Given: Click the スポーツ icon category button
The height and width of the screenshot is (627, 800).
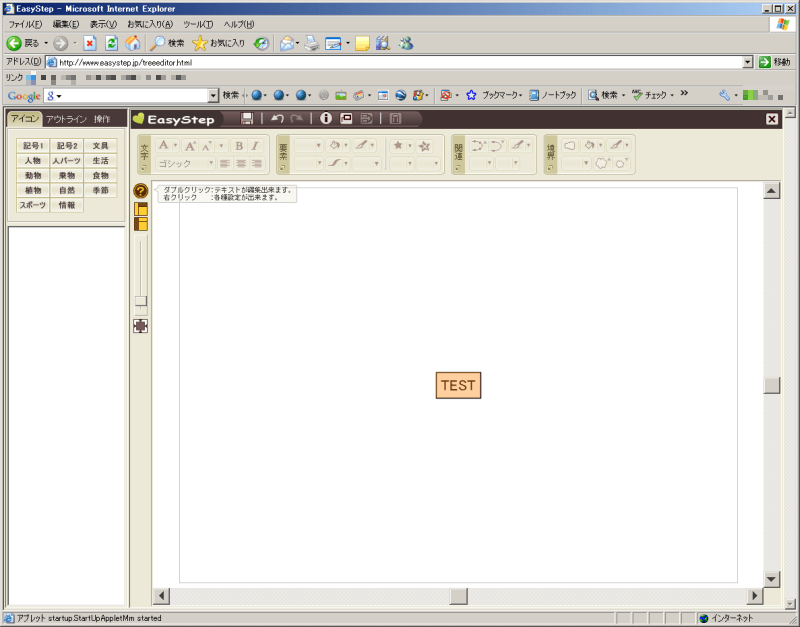Looking at the screenshot, I should (33, 205).
